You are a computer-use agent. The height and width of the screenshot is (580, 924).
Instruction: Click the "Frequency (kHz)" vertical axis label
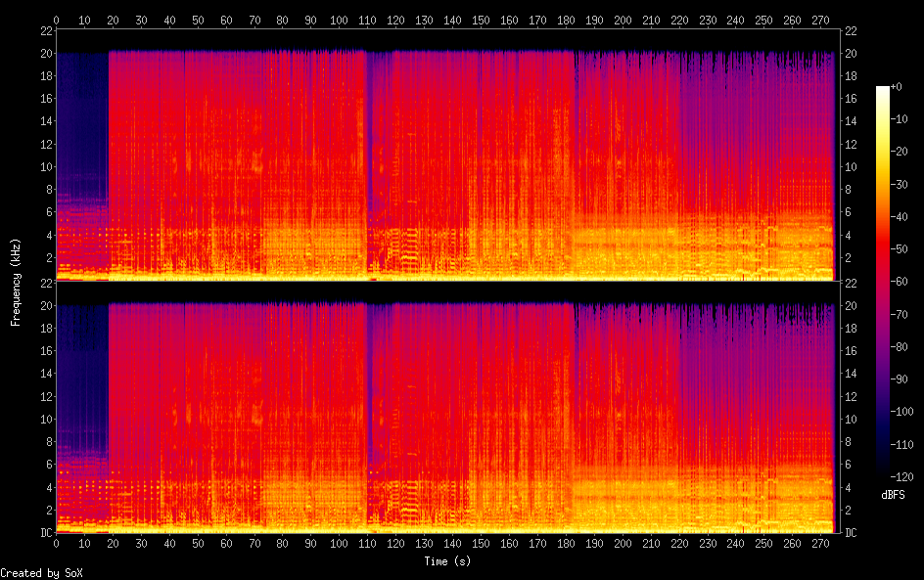pos(16,282)
